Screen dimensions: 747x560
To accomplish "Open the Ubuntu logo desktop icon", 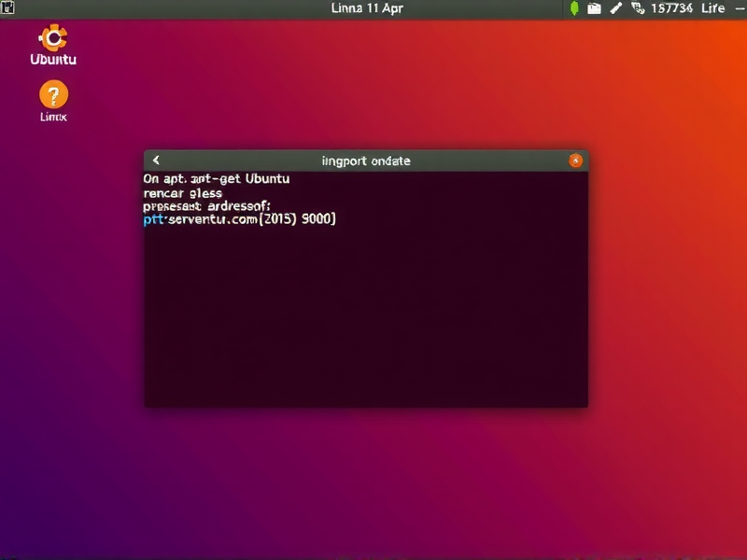I will click(x=51, y=42).
